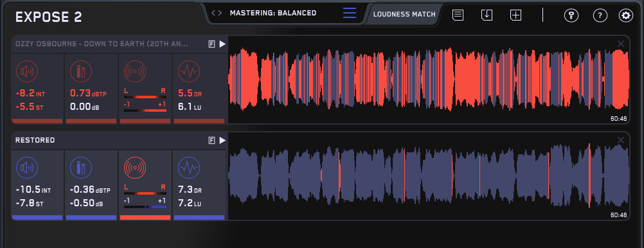The height and width of the screenshot is (248, 644).
Task: Click the -10.5 INT loudness value
Action: tap(33, 190)
